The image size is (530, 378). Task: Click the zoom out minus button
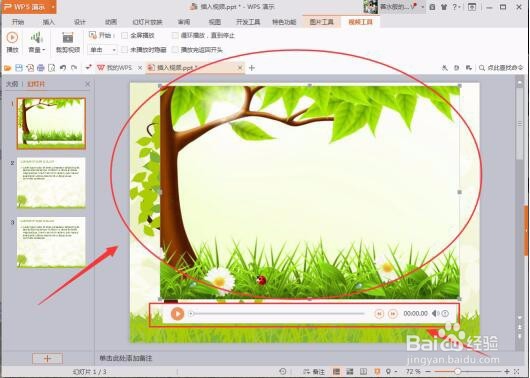coord(429,372)
